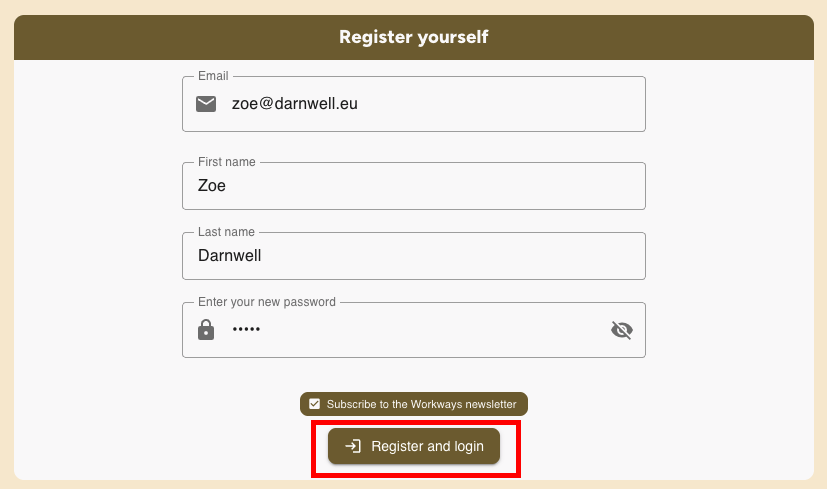Click the masked password dots

point(246,330)
